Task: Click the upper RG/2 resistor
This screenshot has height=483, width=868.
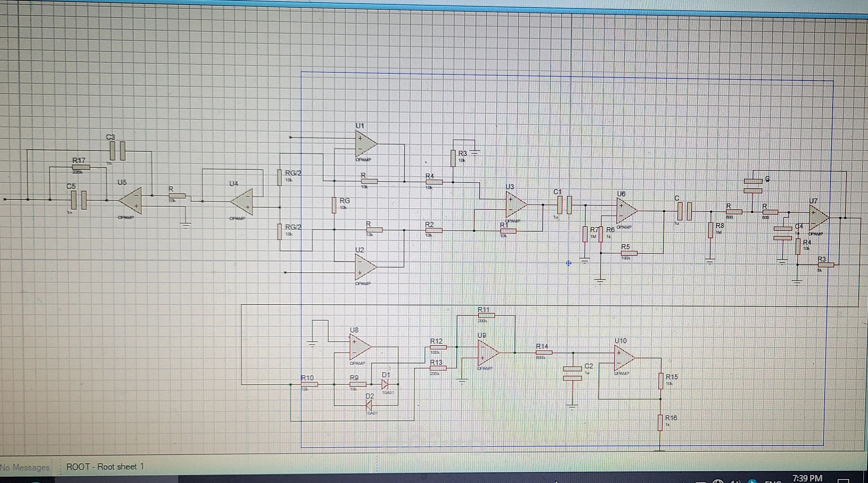Action: coord(279,178)
